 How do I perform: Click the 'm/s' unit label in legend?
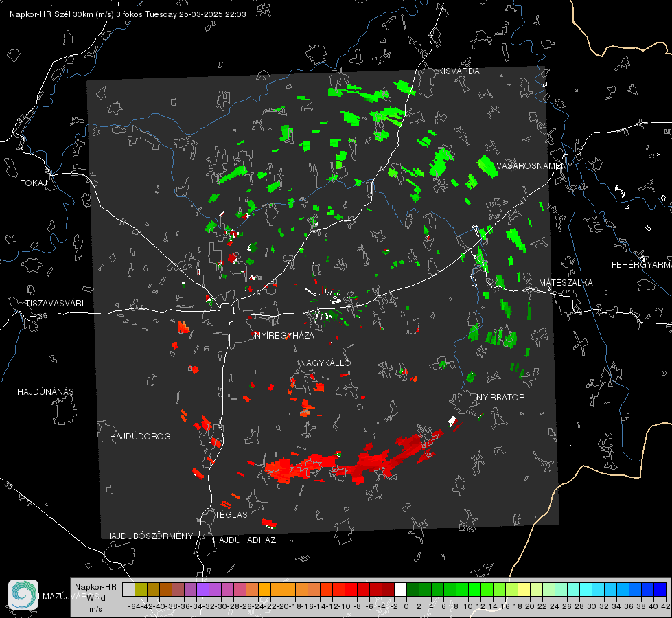[x=95, y=609]
